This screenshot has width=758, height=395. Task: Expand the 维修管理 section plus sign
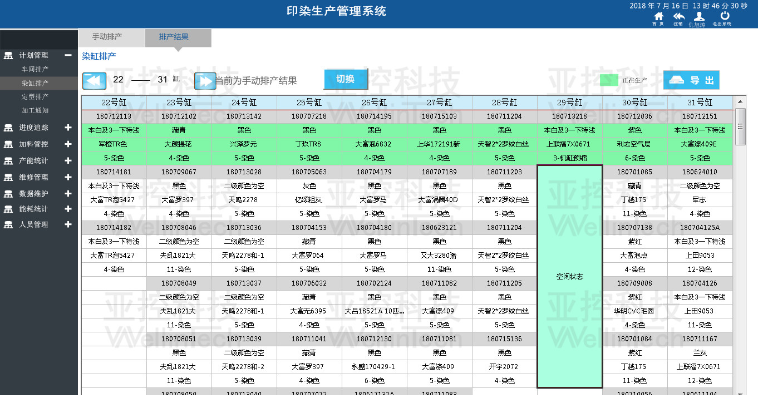[x=68, y=177]
